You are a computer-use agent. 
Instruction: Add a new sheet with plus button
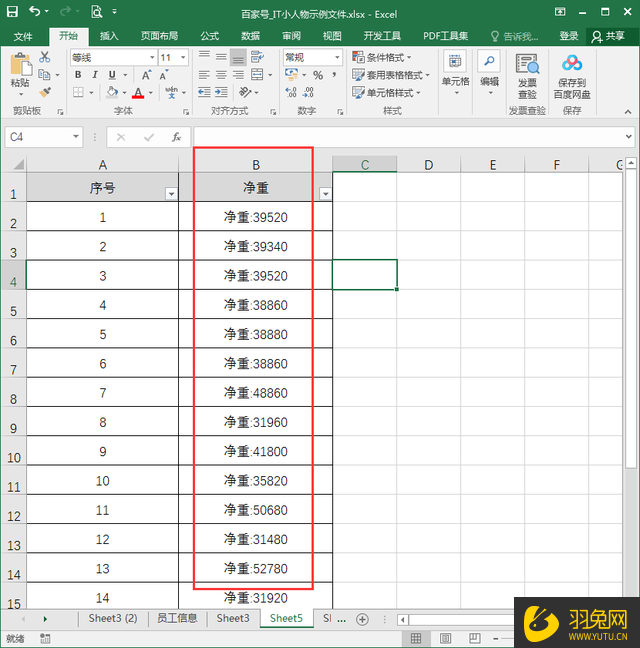(x=362, y=619)
